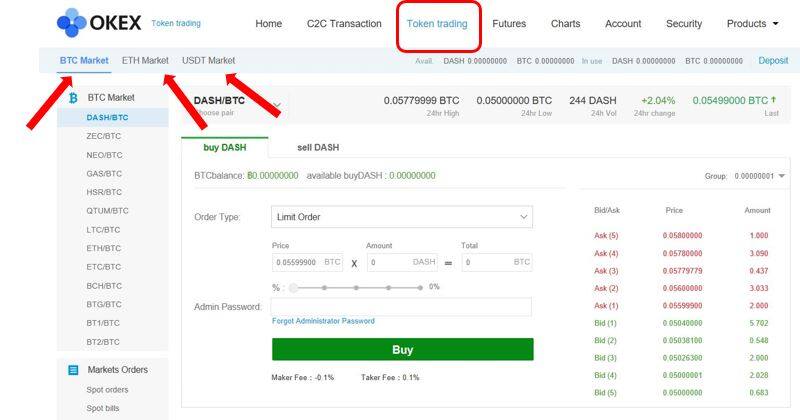Open the Order Type Limit Order dropdown
Viewport: 800px width, 420px height.
[402, 217]
